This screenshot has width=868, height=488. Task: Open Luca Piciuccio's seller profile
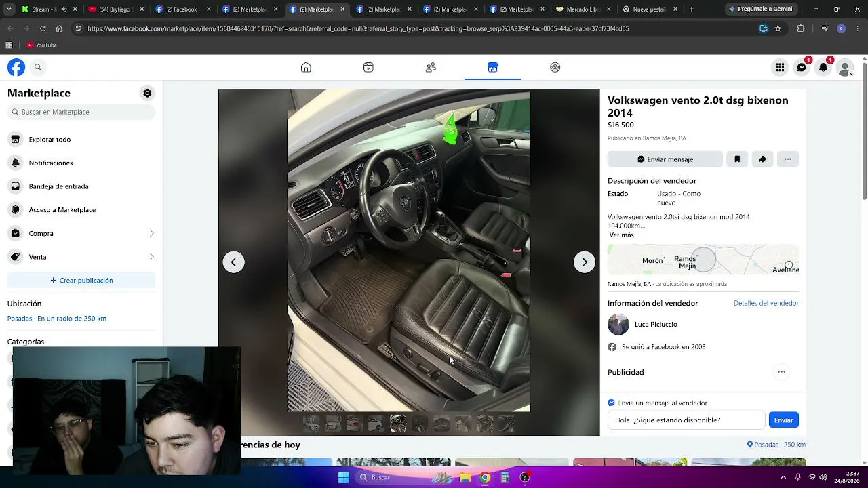pyautogui.click(x=656, y=325)
